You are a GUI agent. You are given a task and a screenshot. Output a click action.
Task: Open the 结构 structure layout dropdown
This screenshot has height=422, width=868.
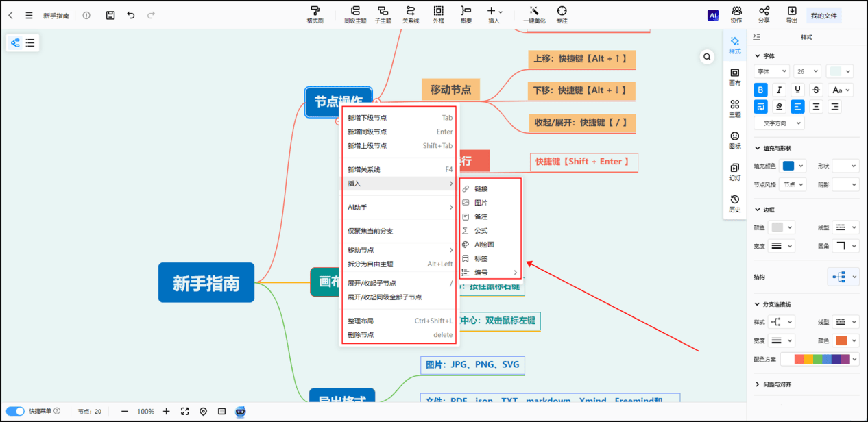(x=843, y=277)
